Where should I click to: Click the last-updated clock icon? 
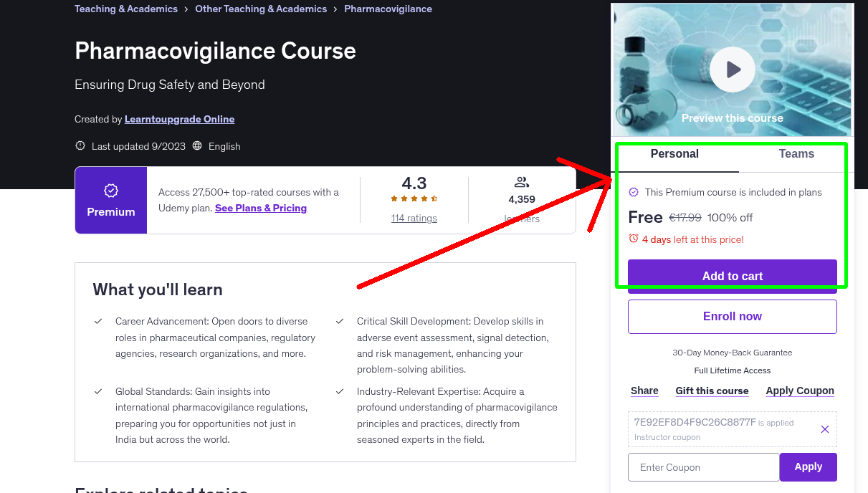80,145
